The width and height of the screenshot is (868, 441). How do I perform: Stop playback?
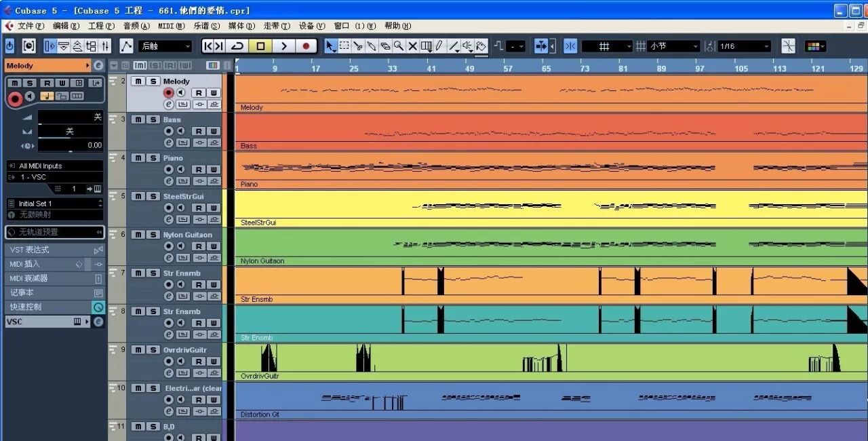(x=260, y=46)
